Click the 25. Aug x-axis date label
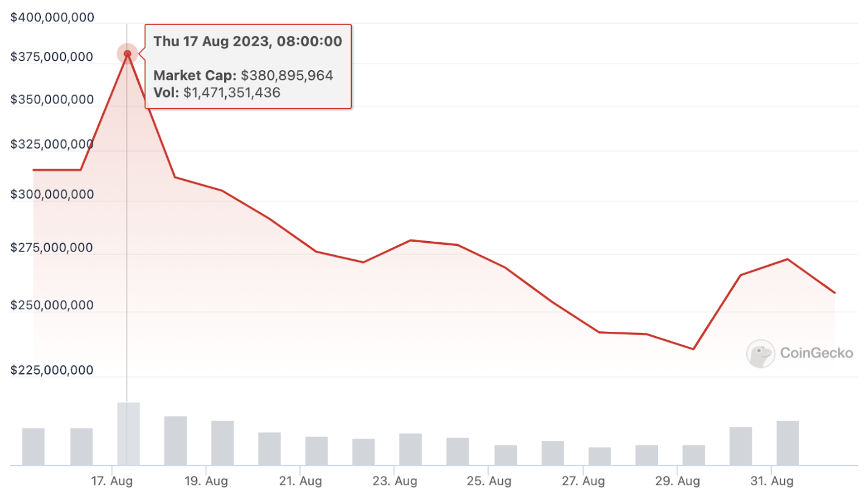The width and height of the screenshot is (868, 498). tap(489, 482)
